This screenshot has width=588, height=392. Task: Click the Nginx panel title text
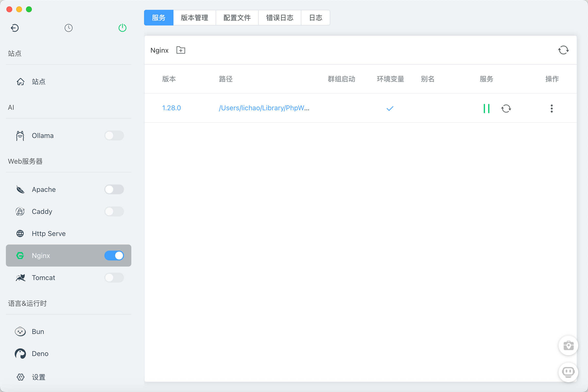point(159,50)
